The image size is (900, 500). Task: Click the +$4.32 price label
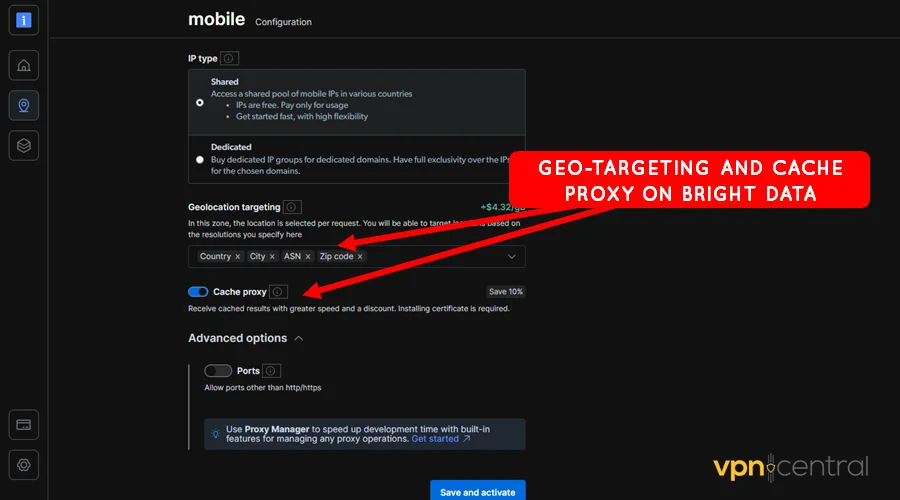coord(502,207)
